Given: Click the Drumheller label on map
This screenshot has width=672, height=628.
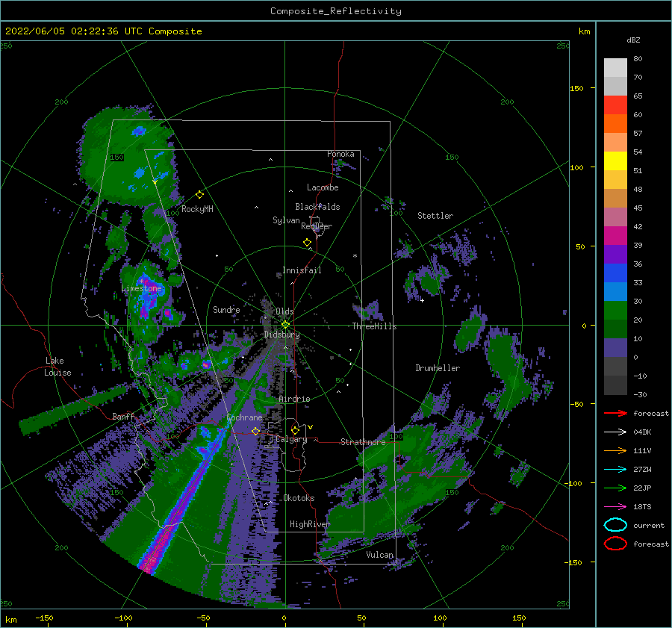Looking at the screenshot, I should coord(438,368).
